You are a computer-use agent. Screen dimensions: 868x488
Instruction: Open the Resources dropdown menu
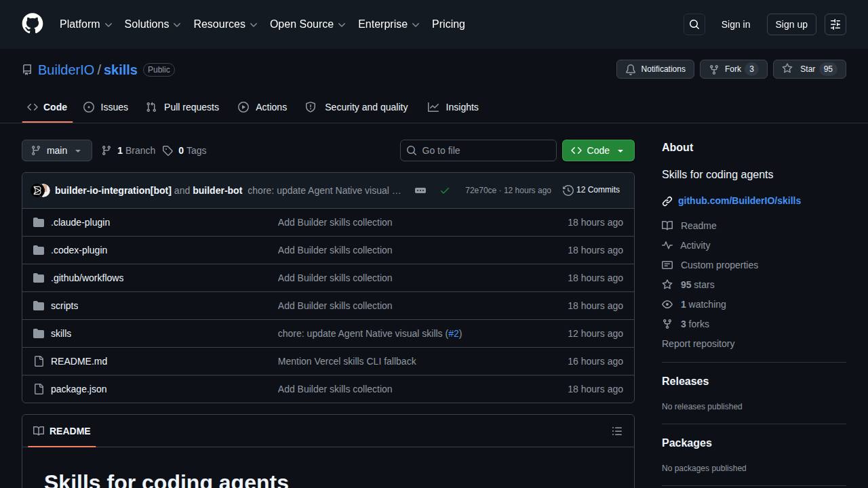[225, 24]
